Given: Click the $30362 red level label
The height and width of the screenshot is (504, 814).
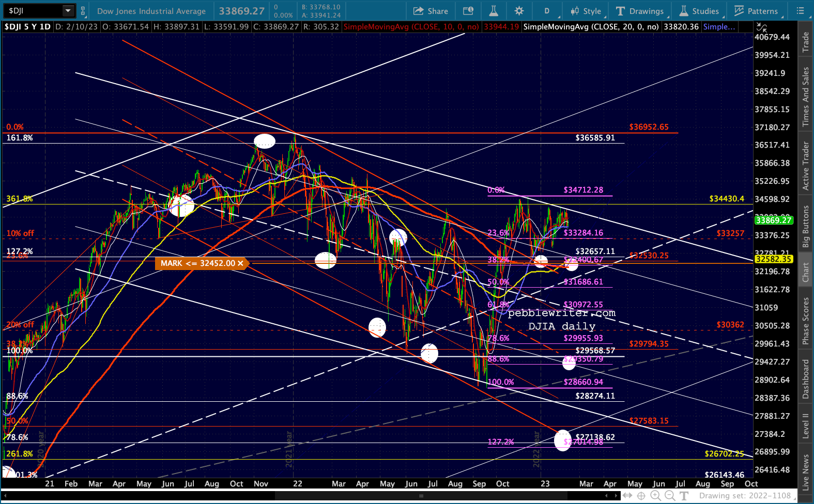Looking at the screenshot, I should [730, 325].
